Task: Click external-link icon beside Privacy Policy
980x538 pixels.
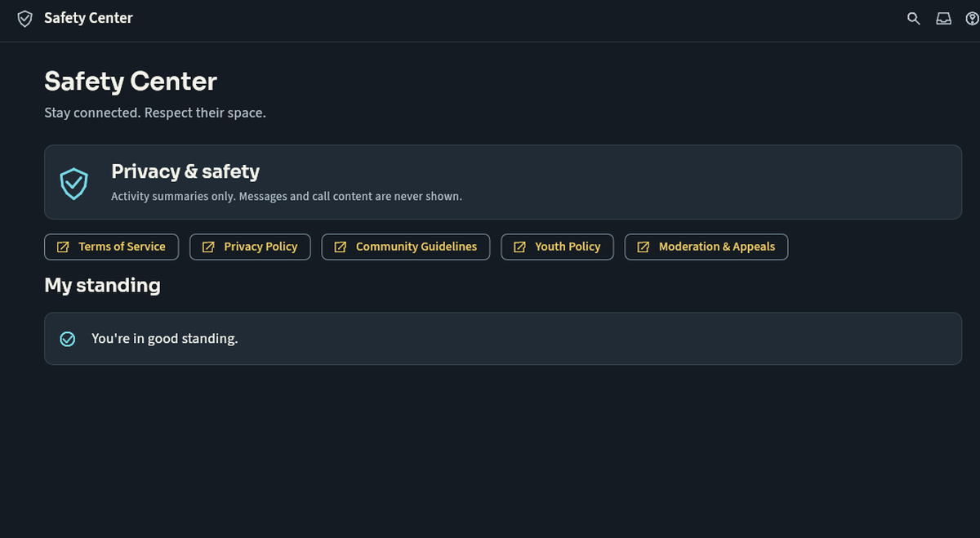Action: coord(207,247)
